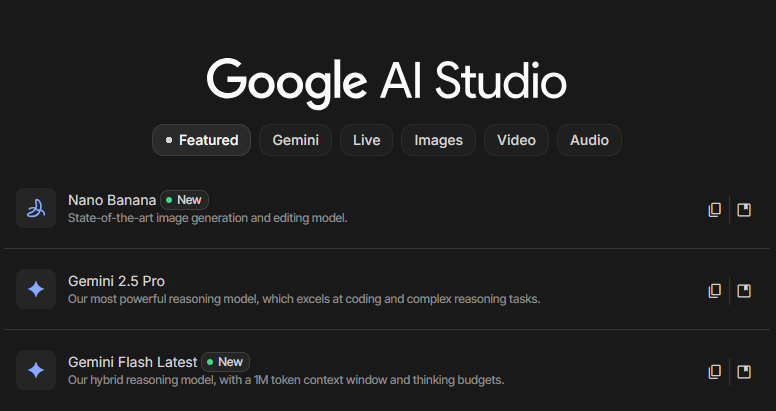
Task: Click the Google AI Studio heading
Action: pos(387,83)
